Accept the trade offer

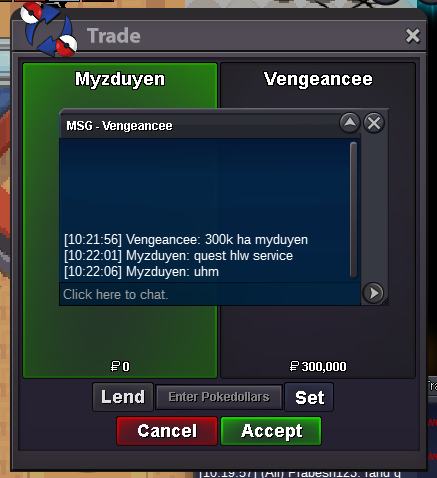coord(271,431)
